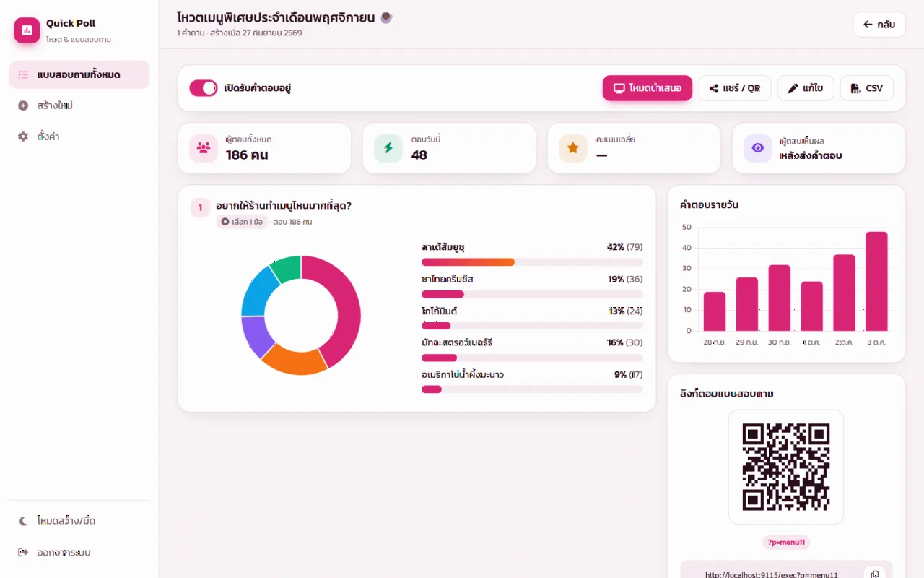This screenshot has height=578, width=924.
Task: Open สร้างใหม่ in the sidebar
Action: (79, 105)
